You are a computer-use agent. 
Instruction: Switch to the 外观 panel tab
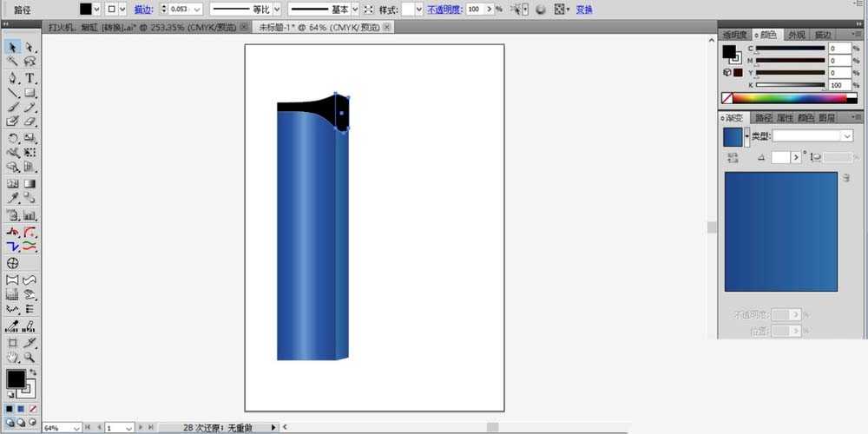[797, 35]
